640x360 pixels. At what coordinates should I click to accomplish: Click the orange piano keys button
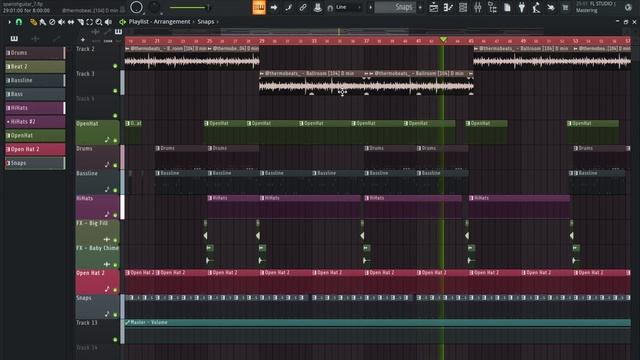point(259,7)
